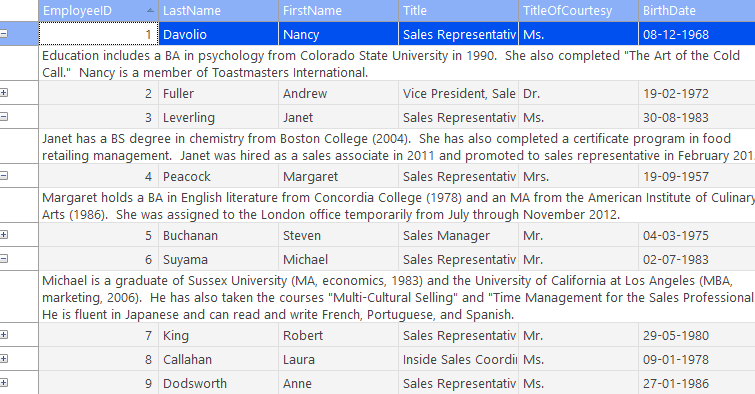Screen dimensions: 755x394
Task: Collapse the Suyama row details
Action: pyautogui.click(x=4, y=259)
